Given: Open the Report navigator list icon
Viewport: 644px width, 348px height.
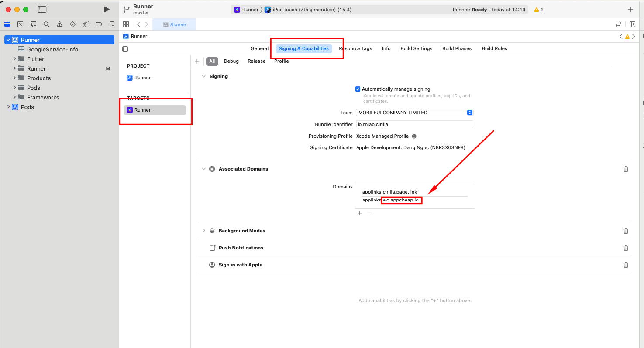Looking at the screenshot, I should pyautogui.click(x=112, y=24).
